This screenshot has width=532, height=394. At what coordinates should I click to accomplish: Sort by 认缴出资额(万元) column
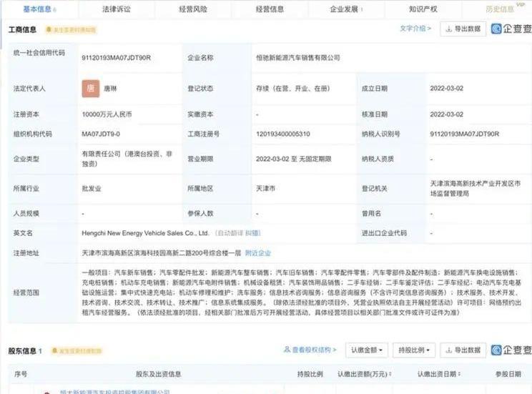(x=365, y=374)
